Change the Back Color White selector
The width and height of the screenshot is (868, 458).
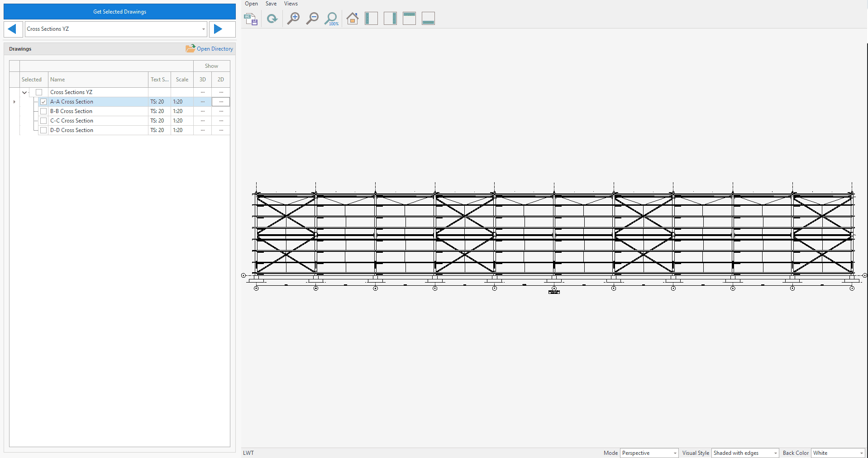(x=837, y=453)
